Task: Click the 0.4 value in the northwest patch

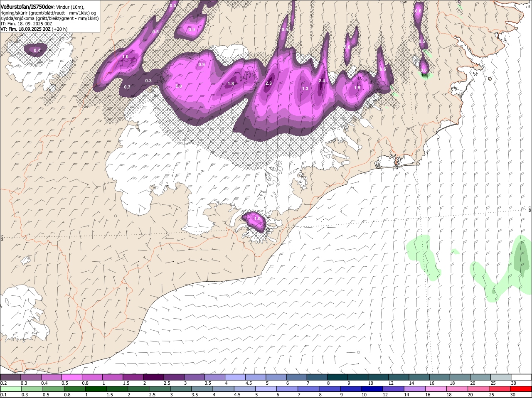Action: coord(37,51)
